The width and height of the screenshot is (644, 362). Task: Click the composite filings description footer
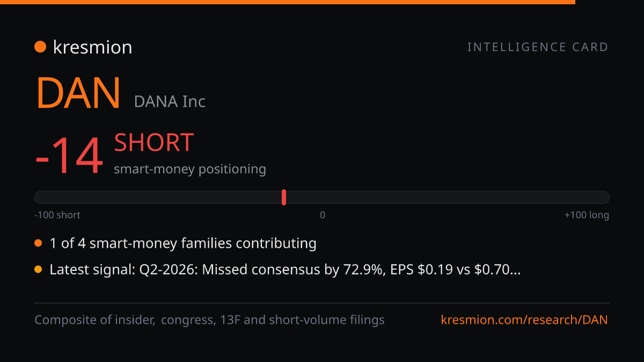click(x=209, y=320)
